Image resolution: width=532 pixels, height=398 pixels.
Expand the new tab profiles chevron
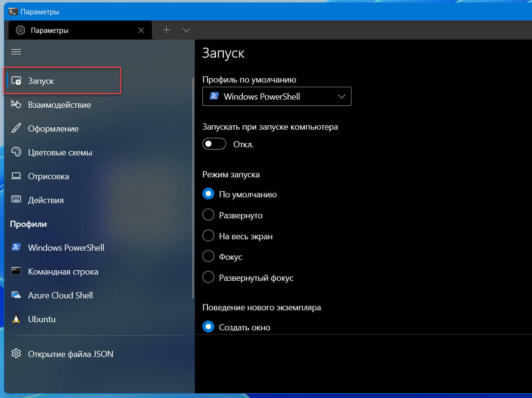point(186,30)
